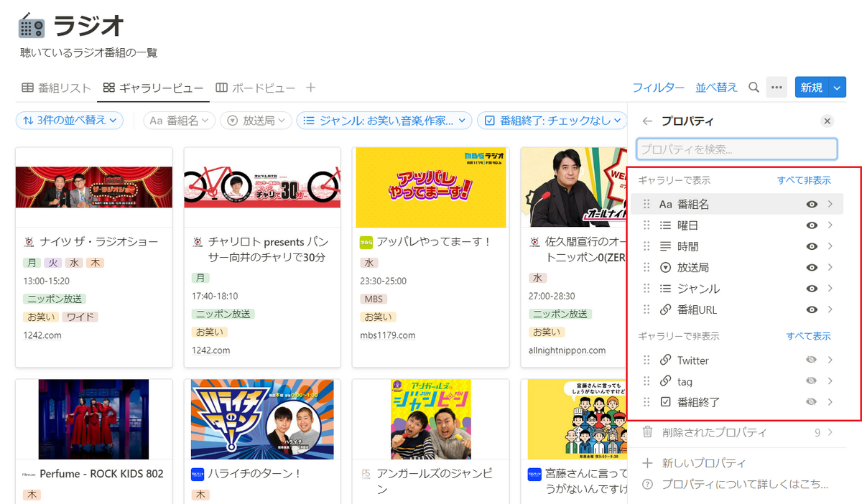The image size is (862, 504).
Task: Click the プロパティを検索 search field
Action: pyautogui.click(x=736, y=149)
